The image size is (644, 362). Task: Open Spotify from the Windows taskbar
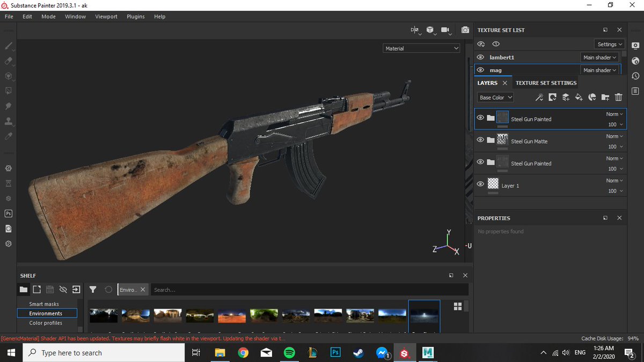(289, 353)
